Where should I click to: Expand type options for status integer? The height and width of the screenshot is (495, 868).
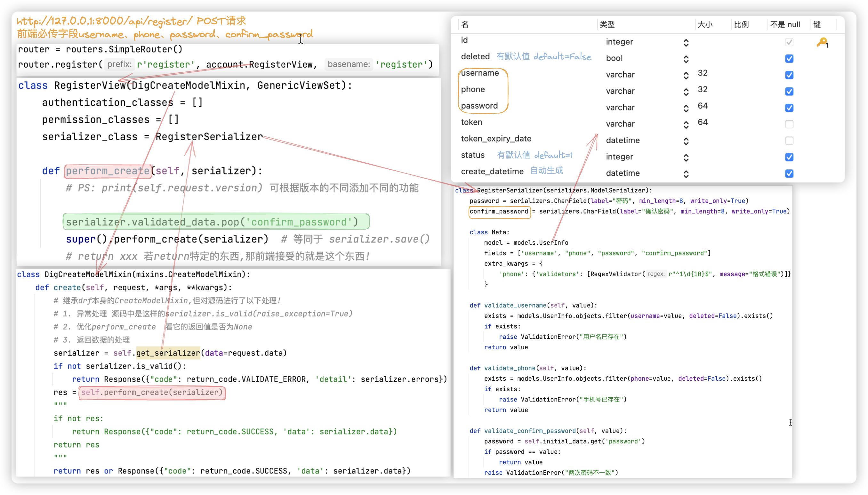(686, 157)
